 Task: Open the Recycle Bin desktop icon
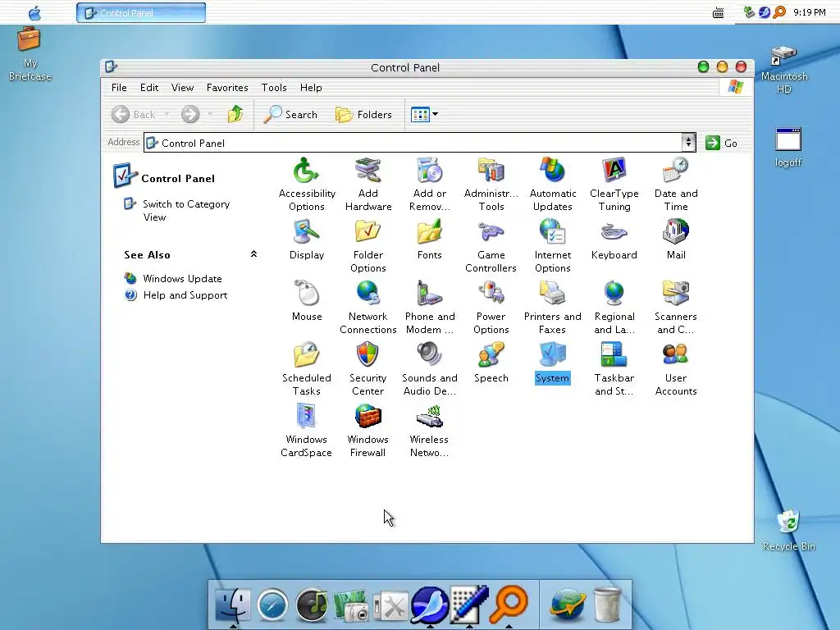point(788,531)
